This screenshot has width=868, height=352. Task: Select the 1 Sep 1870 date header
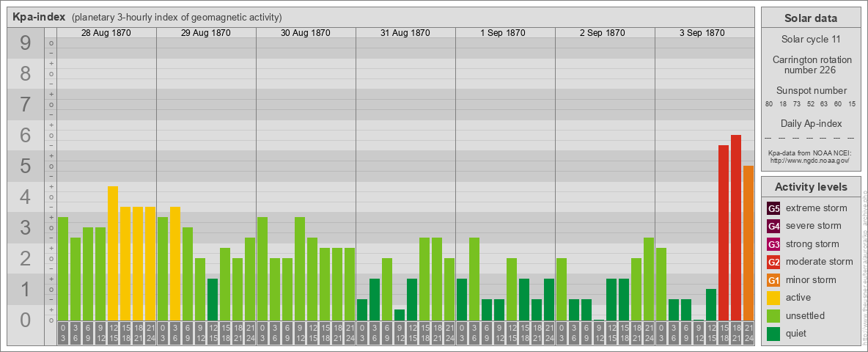(503, 33)
